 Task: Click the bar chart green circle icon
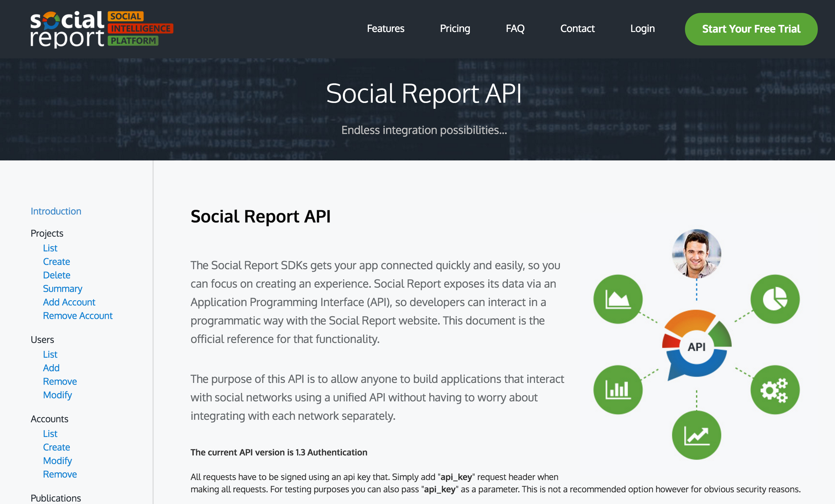(x=617, y=390)
